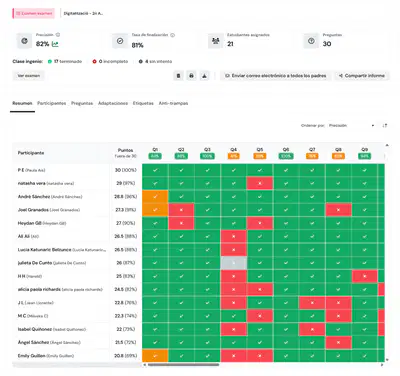The image size is (400, 376).
Task: Click participant julieta De Cunto
Action: 52,263
